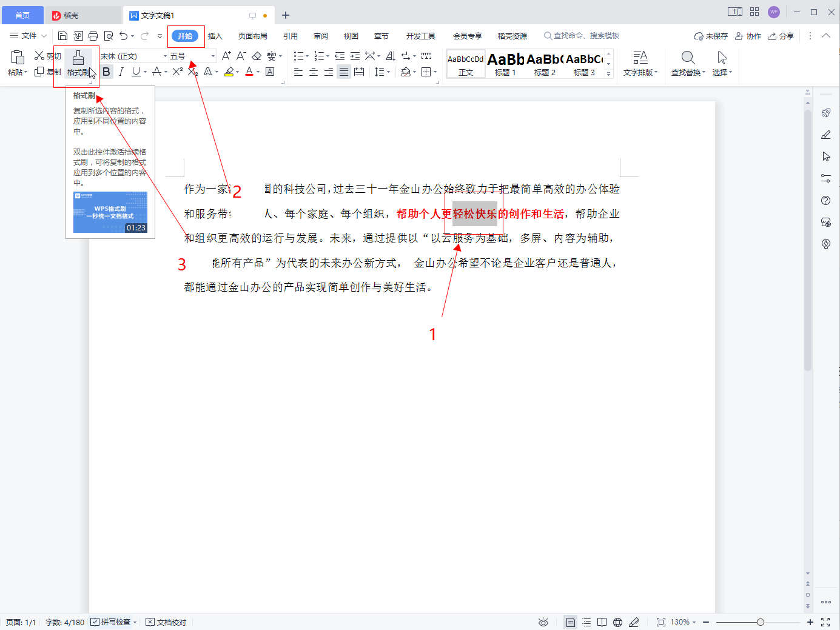The height and width of the screenshot is (630, 840).
Task: Decrease paragraph indent
Action: pyautogui.click(x=340, y=56)
